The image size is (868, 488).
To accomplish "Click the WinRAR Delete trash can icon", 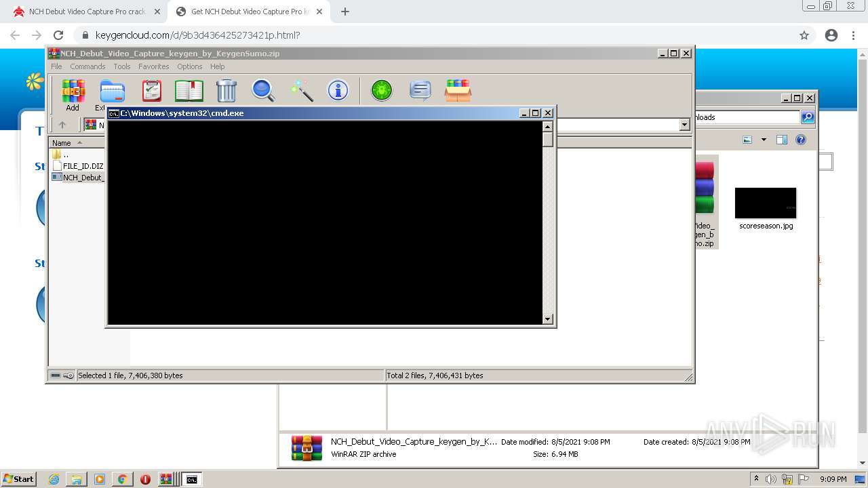I will tap(226, 91).
